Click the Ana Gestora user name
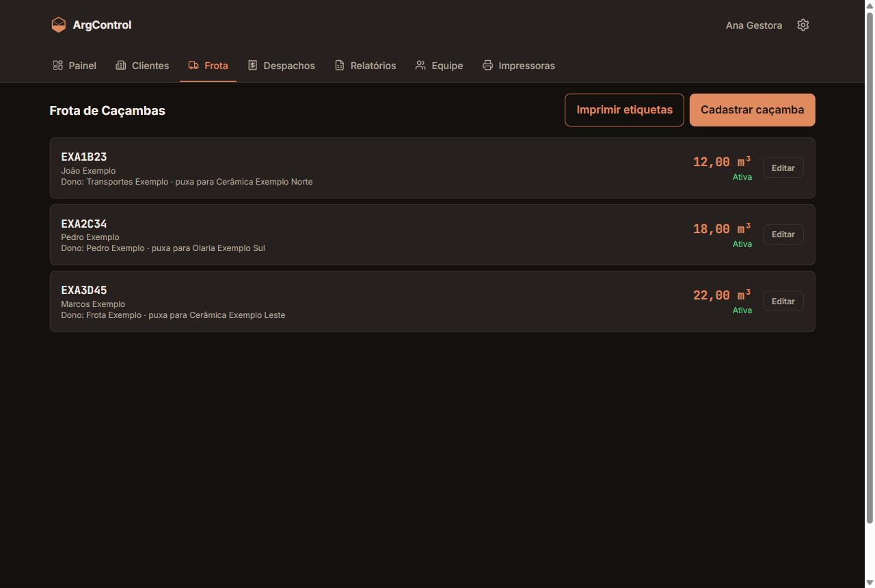This screenshot has height=588, width=875. click(754, 25)
